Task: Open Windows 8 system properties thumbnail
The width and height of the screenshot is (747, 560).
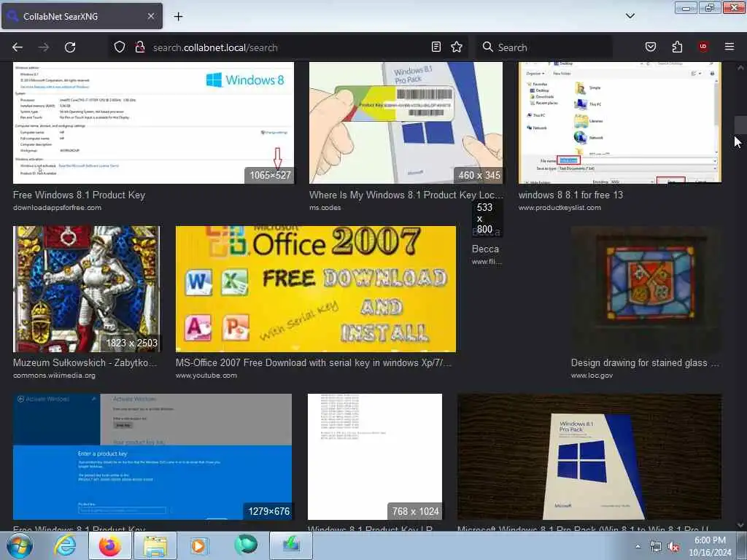Action: [153, 122]
